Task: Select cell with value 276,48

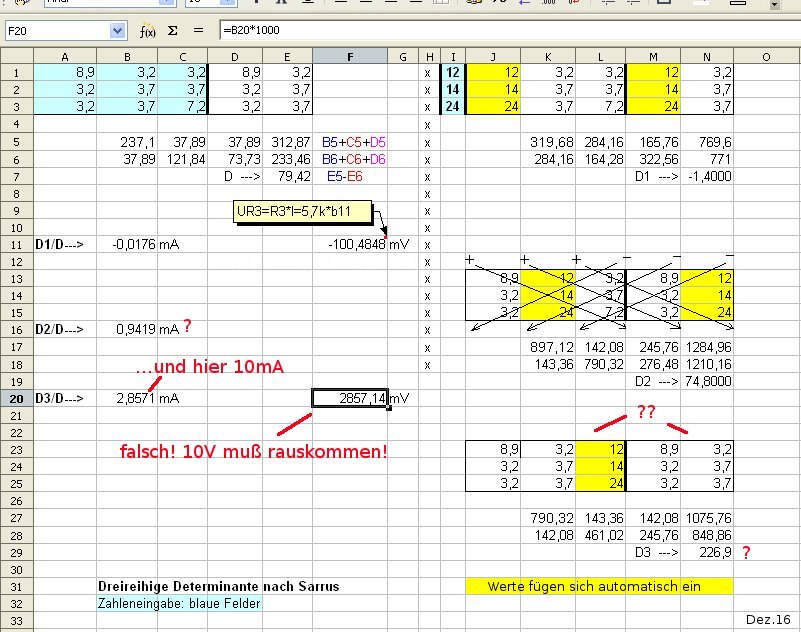Action: (x=653, y=365)
